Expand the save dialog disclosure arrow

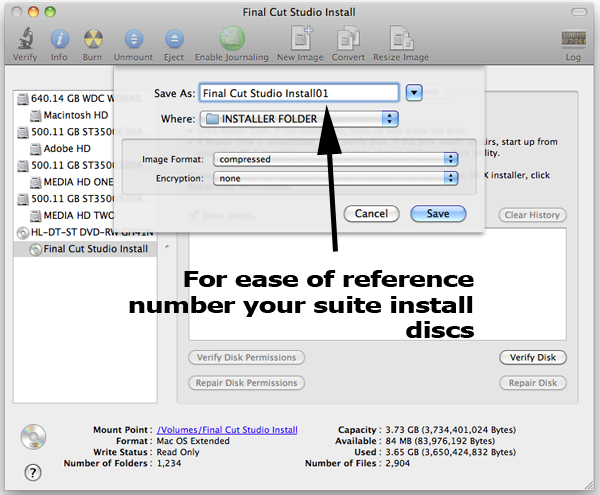[414, 93]
